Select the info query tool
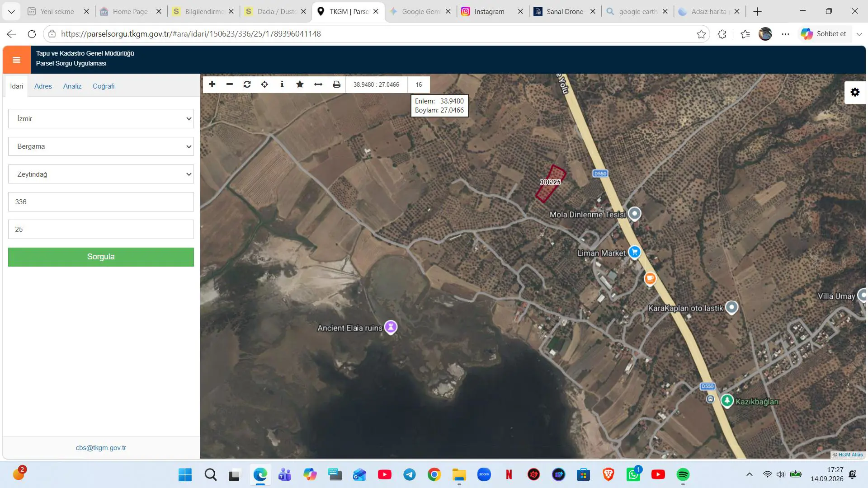 [282, 84]
